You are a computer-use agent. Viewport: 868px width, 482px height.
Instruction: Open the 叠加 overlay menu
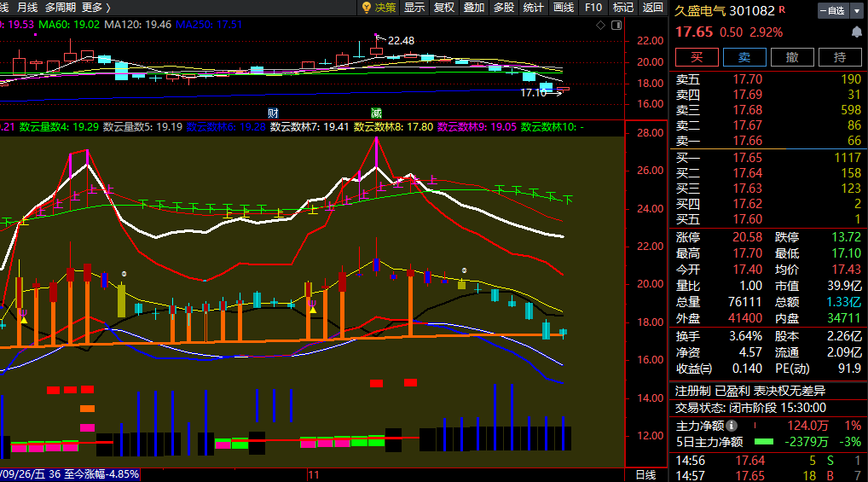click(474, 7)
